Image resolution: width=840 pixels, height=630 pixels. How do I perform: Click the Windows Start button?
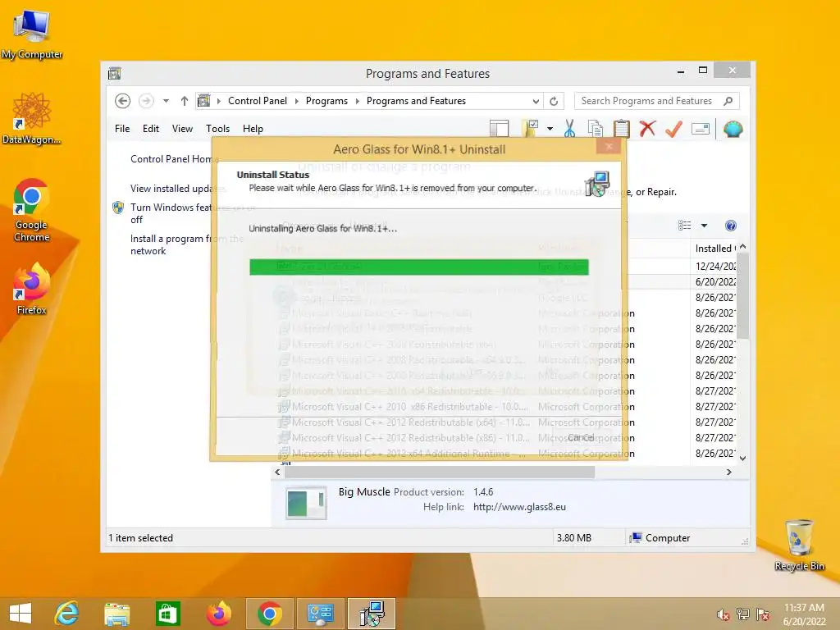coord(21,614)
